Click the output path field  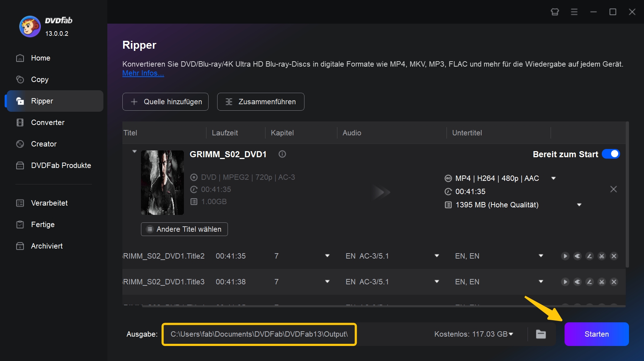(259, 334)
